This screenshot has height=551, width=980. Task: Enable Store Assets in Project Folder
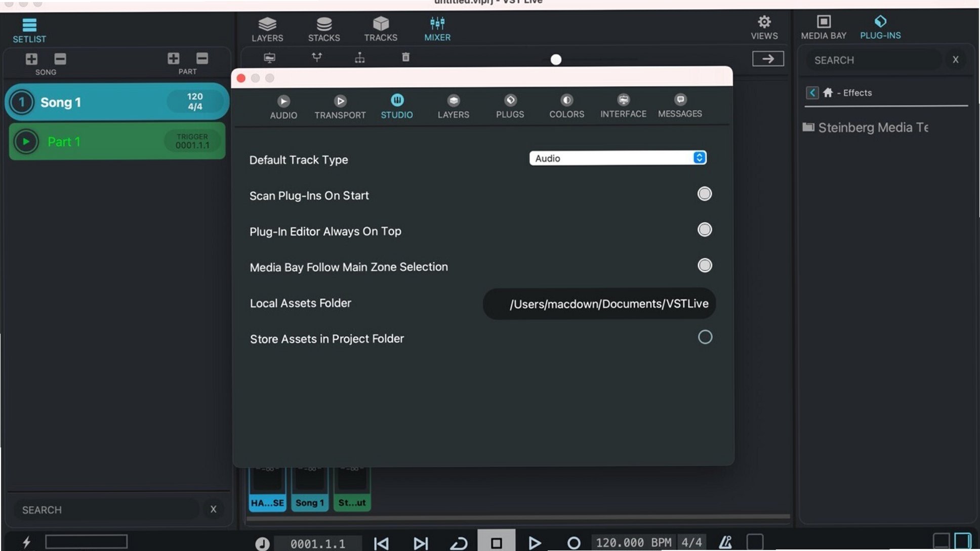705,337
